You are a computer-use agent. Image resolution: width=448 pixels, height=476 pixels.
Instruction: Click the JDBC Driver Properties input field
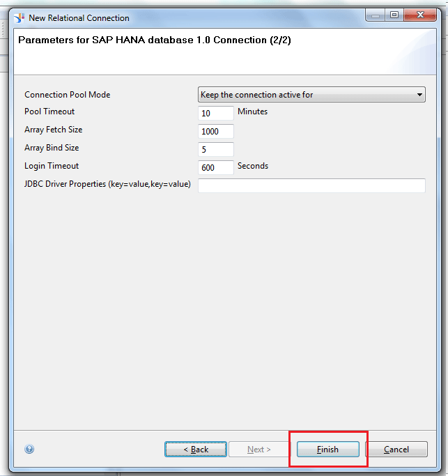tap(311, 185)
